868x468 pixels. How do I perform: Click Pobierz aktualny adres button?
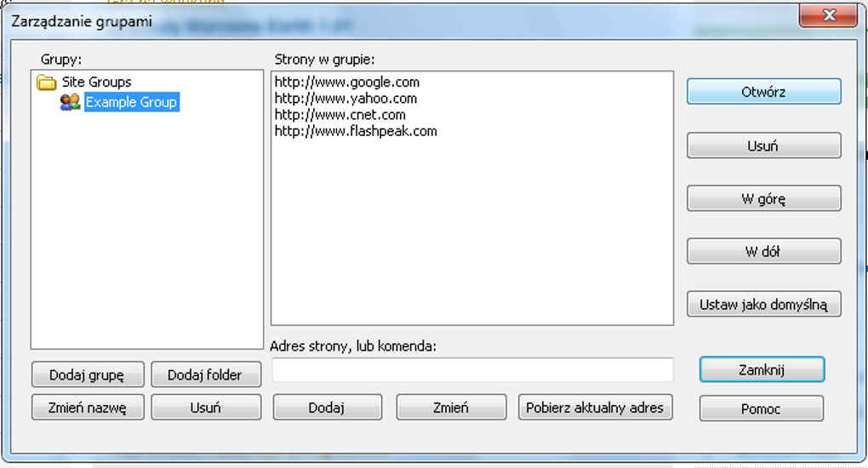click(595, 408)
